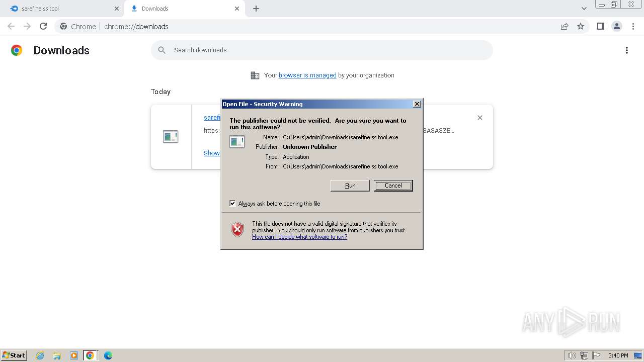This screenshot has height=362, width=644.
Task: Close the sarefine ss tool tab
Action: (x=117, y=9)
